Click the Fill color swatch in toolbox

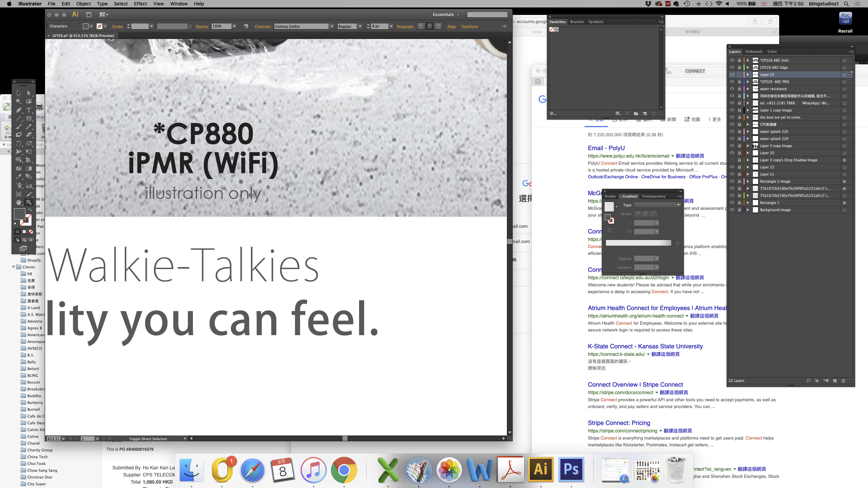(x=19, y=213)
